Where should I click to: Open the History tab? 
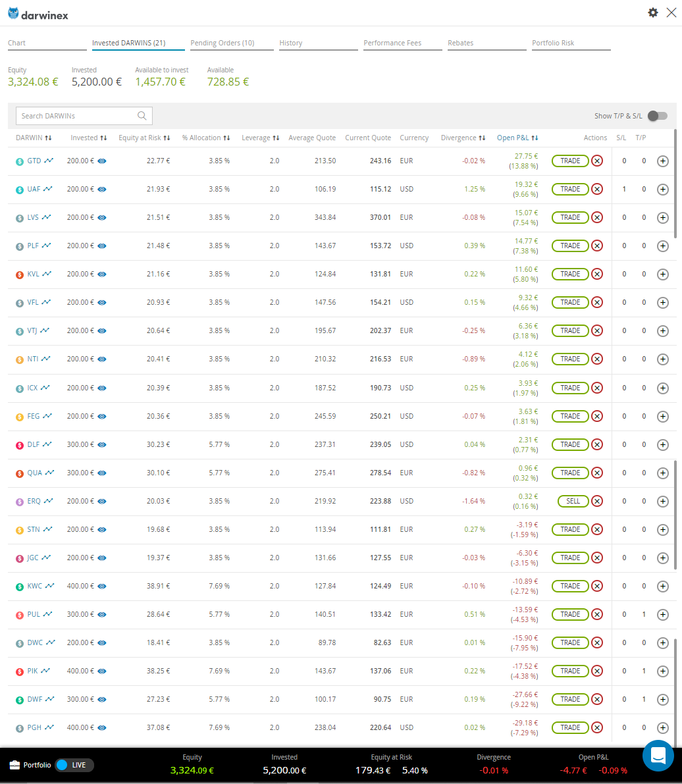point(318,43)
